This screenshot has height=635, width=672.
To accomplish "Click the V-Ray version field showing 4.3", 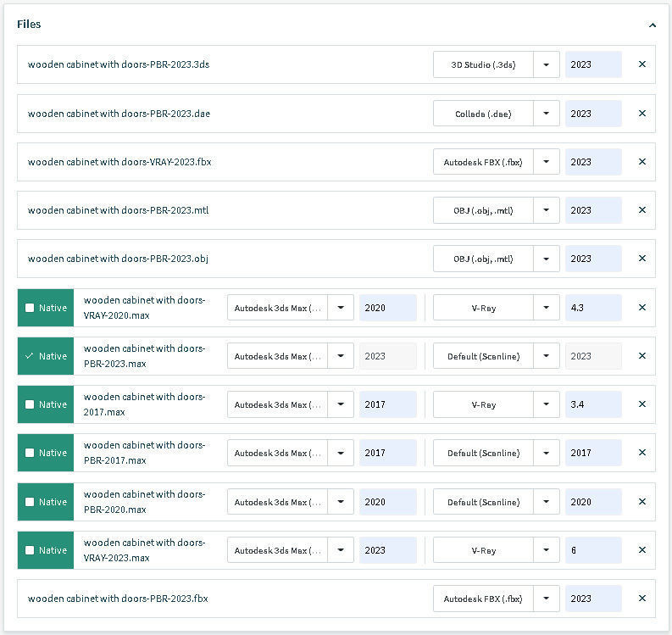I will tap(593, 308).
